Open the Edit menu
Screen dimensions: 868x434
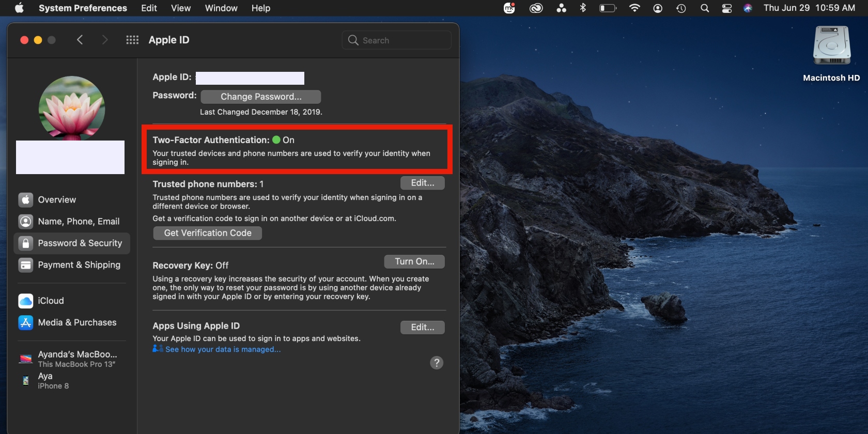(149, 8)
